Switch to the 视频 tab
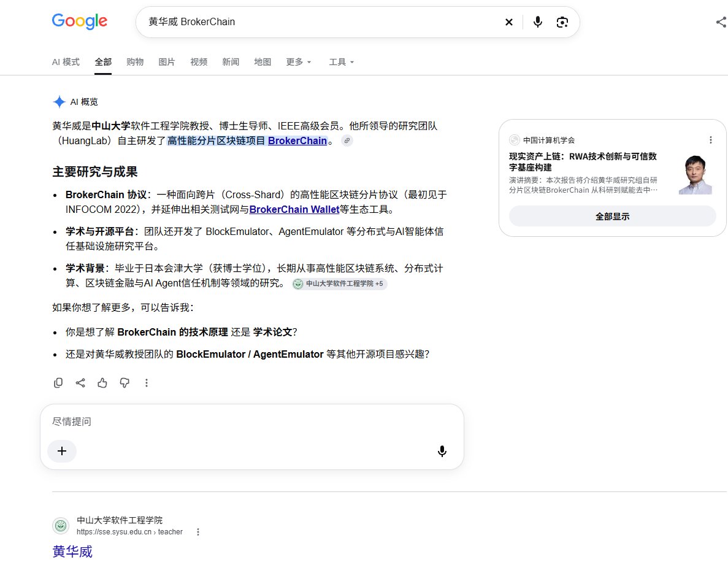728x562 pixels. (x=199, y=62)
